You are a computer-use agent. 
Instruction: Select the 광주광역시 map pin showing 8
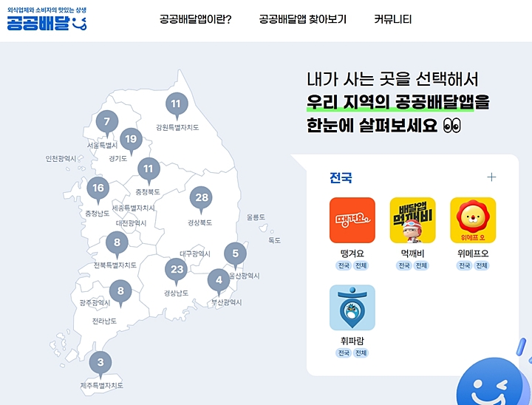click(x=120, y=293)
